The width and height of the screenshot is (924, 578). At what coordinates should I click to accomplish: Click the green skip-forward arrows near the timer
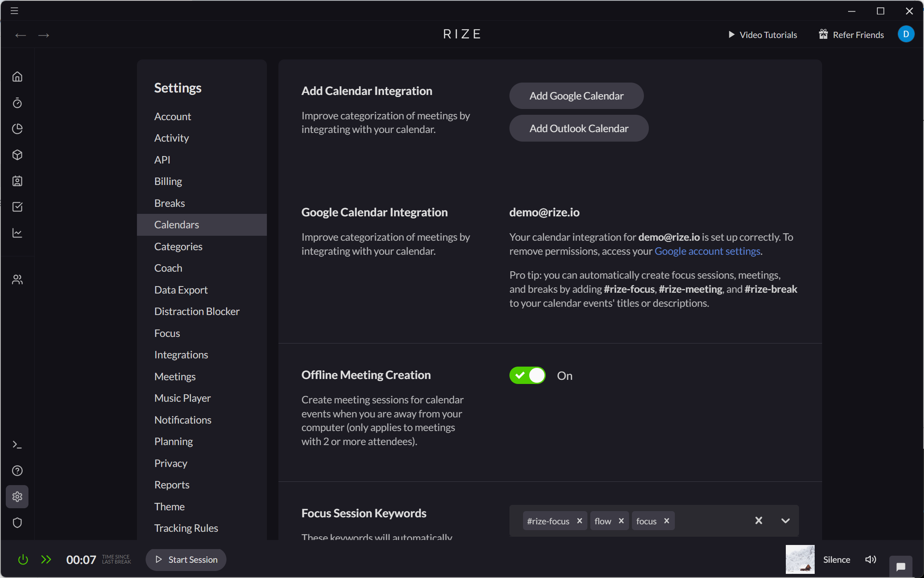(46, 559)
